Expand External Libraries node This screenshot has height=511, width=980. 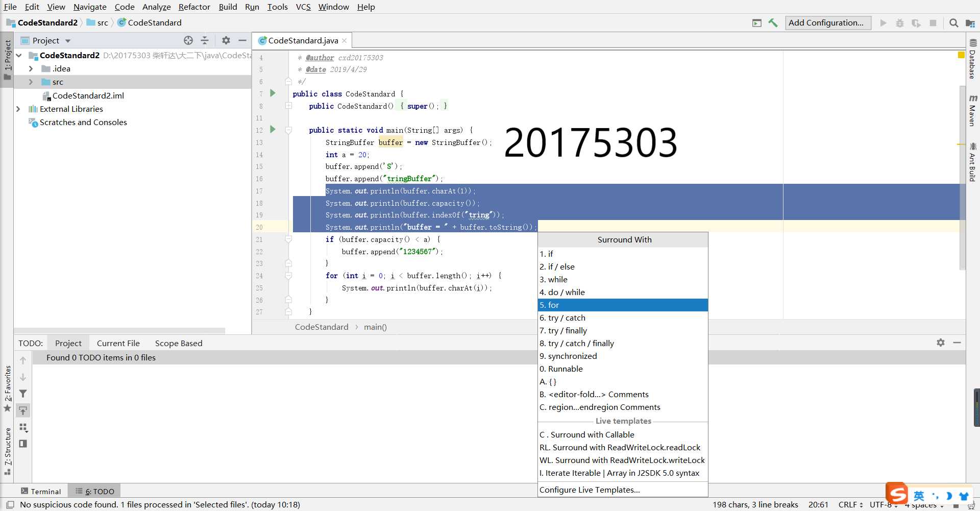pos(18,109)
